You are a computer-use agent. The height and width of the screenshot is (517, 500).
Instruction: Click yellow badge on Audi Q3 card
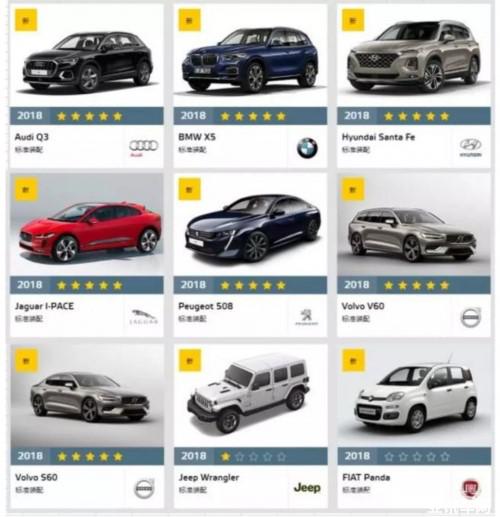coord(26,20)
